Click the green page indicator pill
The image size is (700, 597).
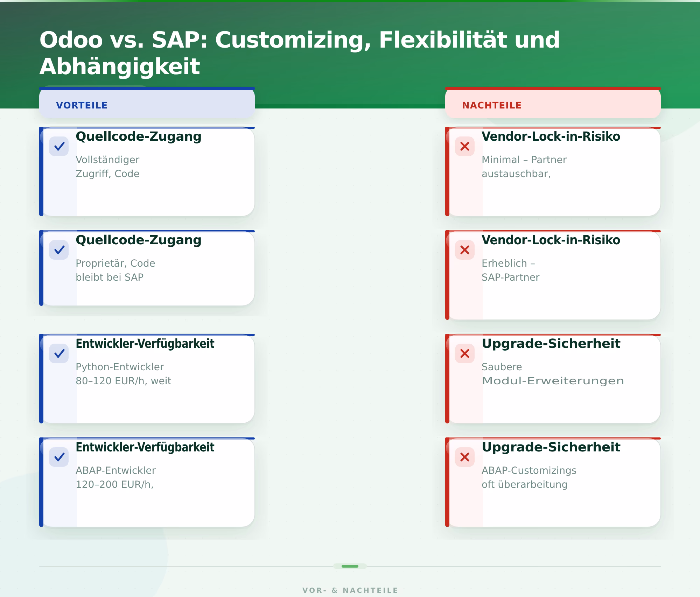click(350, 566)
